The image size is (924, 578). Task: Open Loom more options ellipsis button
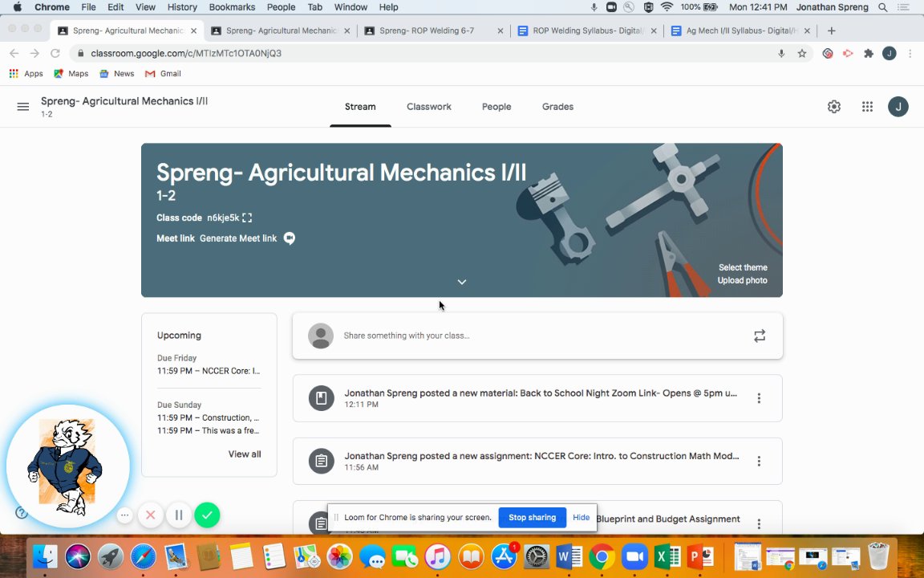coord(124,515)
